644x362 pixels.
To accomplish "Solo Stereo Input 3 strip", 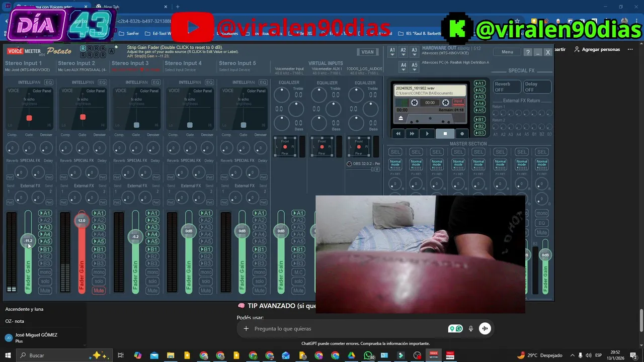I will click(152, 282).
